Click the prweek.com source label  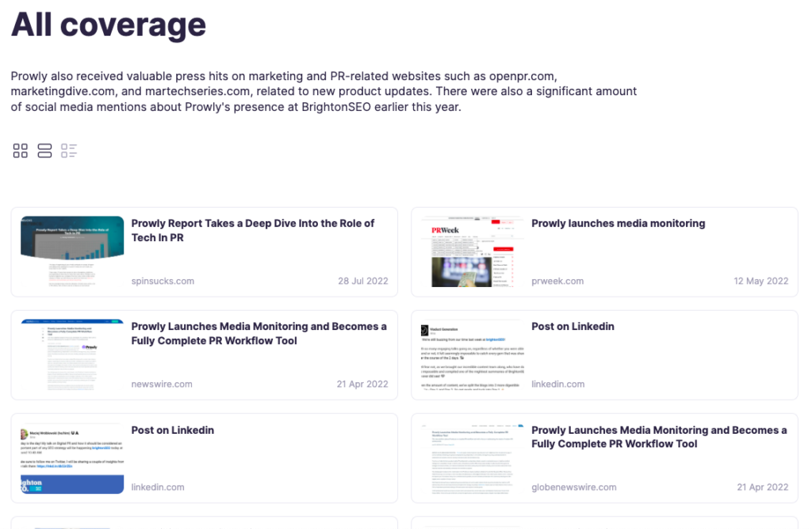click(557, 281)
